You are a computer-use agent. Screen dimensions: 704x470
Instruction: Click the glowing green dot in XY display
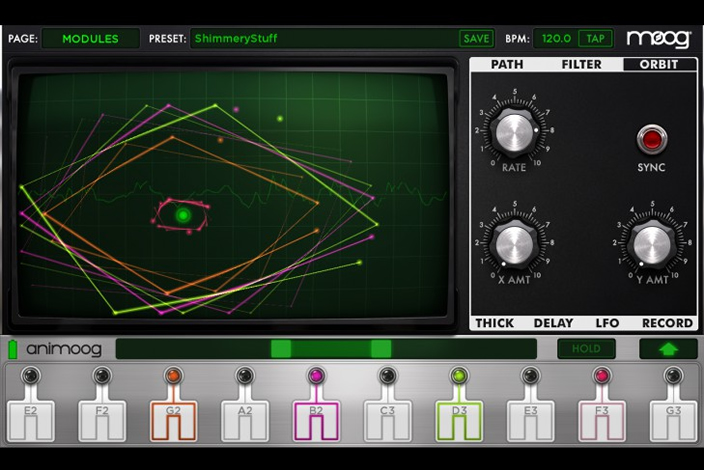183,216
